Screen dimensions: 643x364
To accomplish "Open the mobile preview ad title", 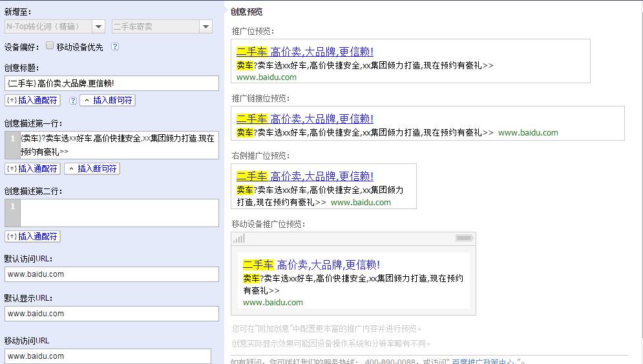I will click(311, 265).
